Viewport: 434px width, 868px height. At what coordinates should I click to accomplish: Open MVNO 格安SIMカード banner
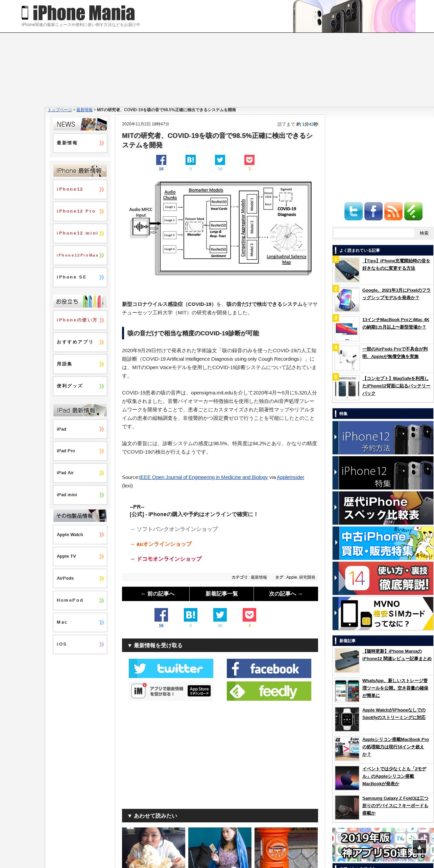(383, 613)
